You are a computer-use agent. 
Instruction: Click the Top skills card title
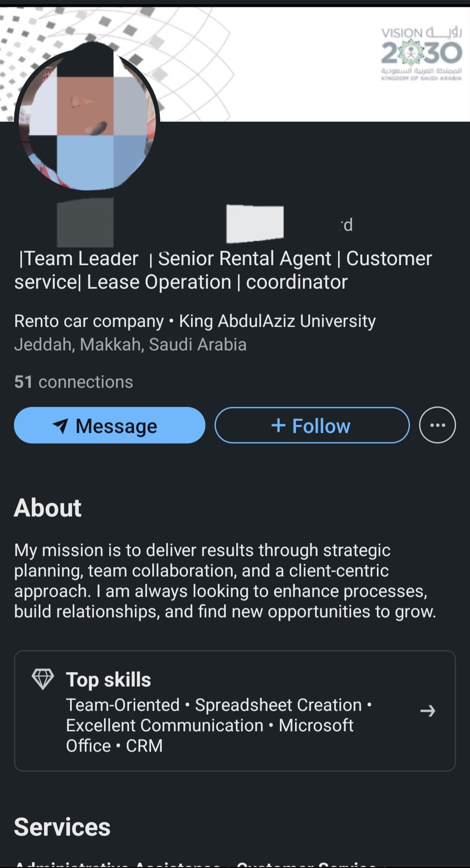tap(108, 679)
